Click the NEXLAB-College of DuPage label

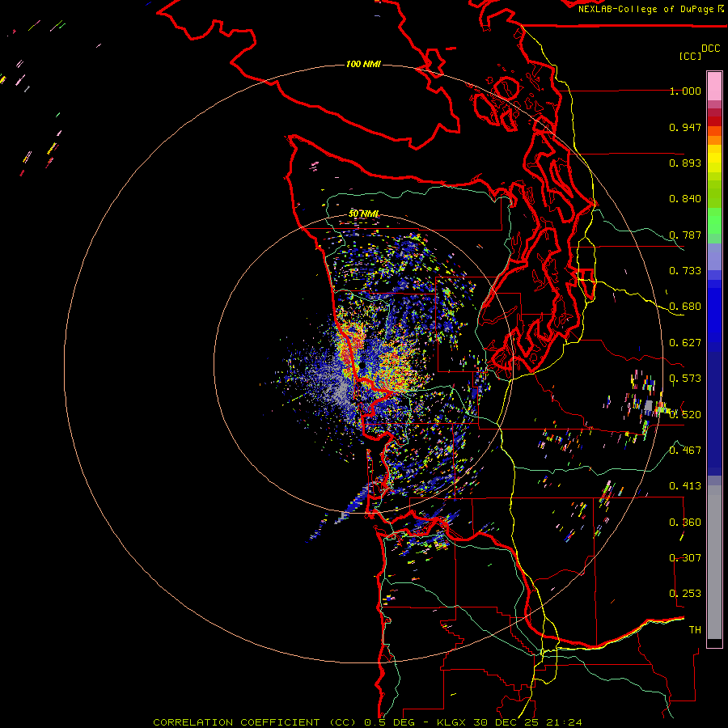tap(650, 9)
